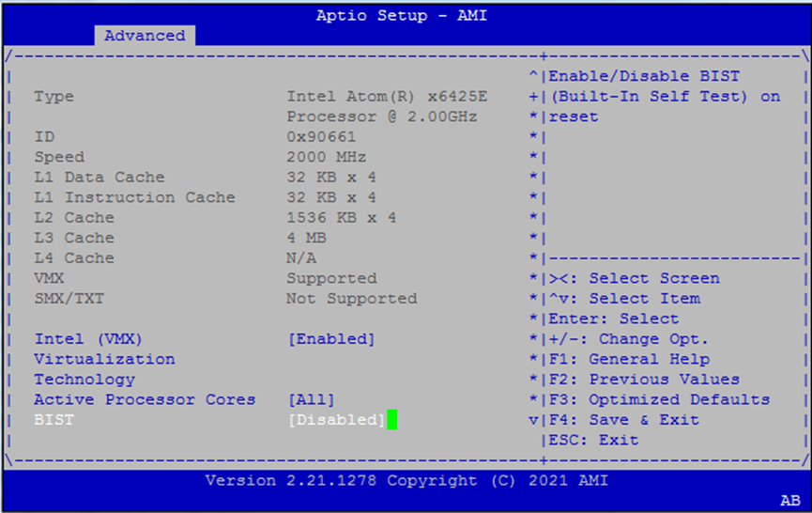Click the Enable/Disable BIST help text
Viewport: 812px width, 513px height.
pyautogui.click(x=665, y=97)
